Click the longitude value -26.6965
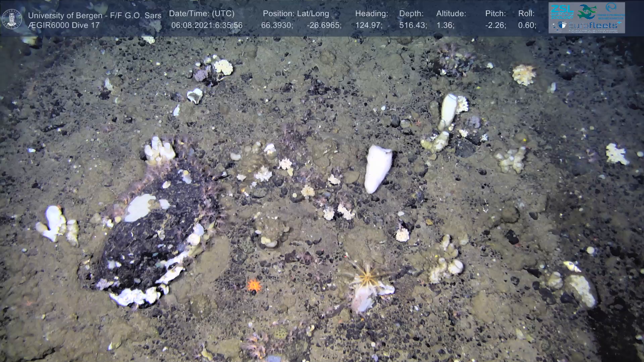This screenshot has height=362, width=644. 324,25
